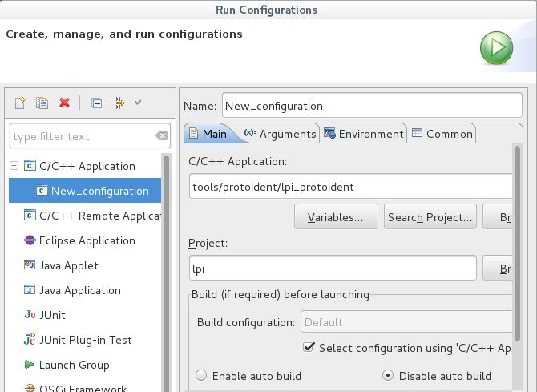The height and width of the screenshot is (392, 537).
Task: Click the configuration tree vertical scrollbar
Action: click(x=166, y=273)
